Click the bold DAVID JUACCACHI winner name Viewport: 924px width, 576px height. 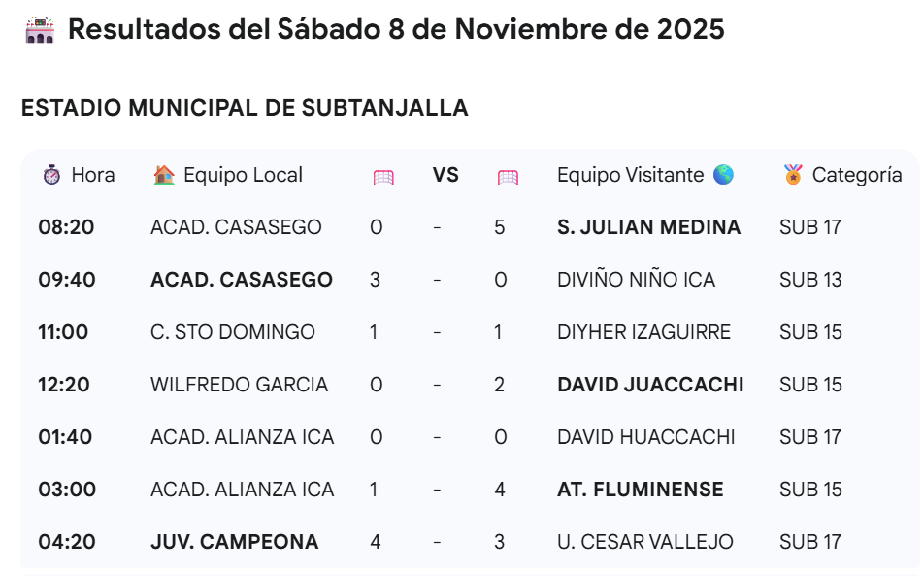pos(650,385)
